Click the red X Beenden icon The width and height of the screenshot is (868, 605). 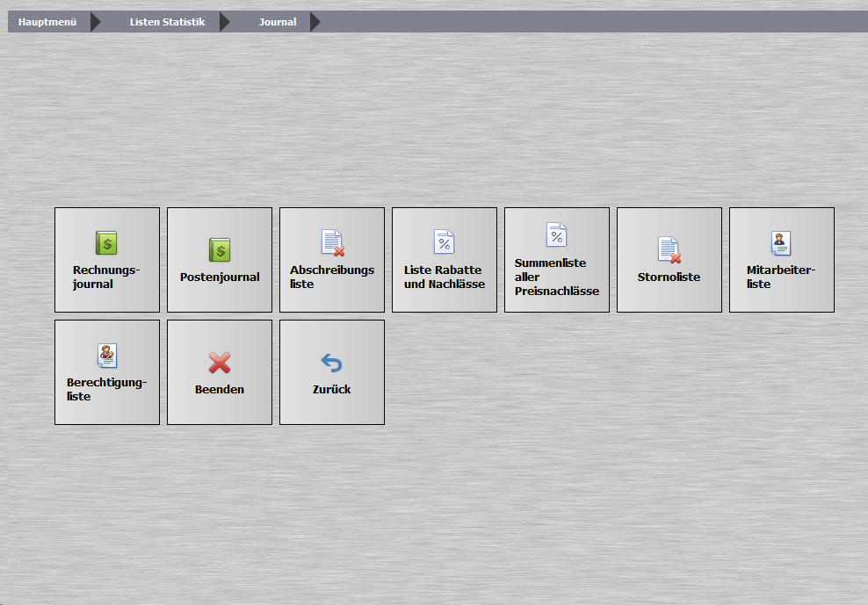(x=220, y=363)
